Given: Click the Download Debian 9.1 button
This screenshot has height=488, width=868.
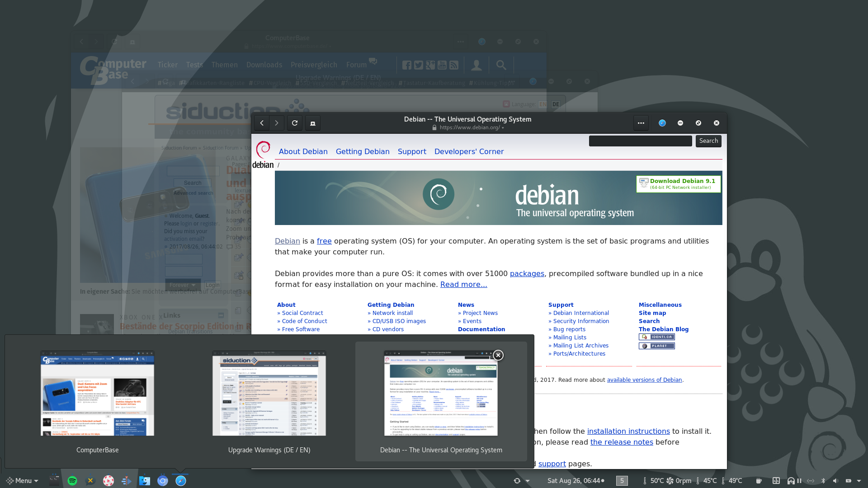Looking at the screenshot, I should (678, 183).
